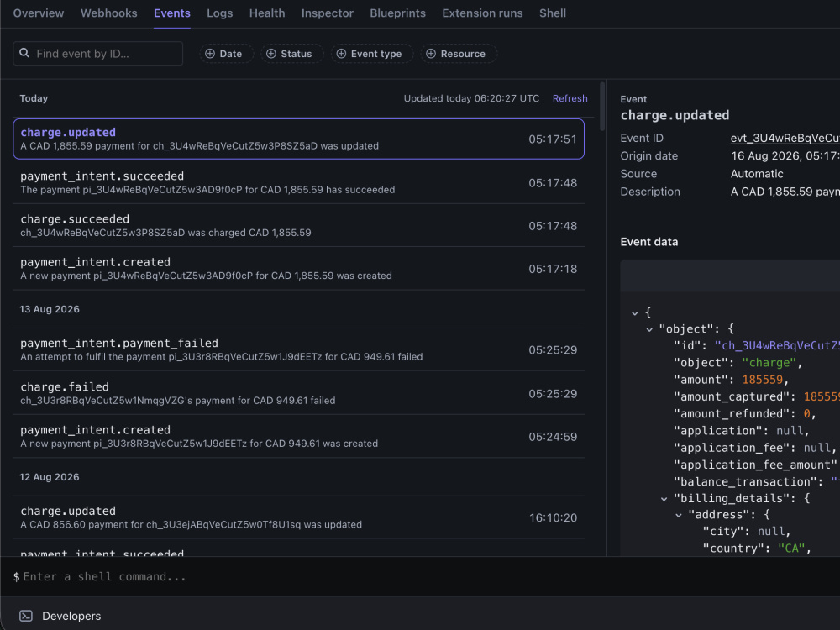The height and width of the screenshot is (630, 840).
Task: Add a Resource filter
Action: point(459,54)
